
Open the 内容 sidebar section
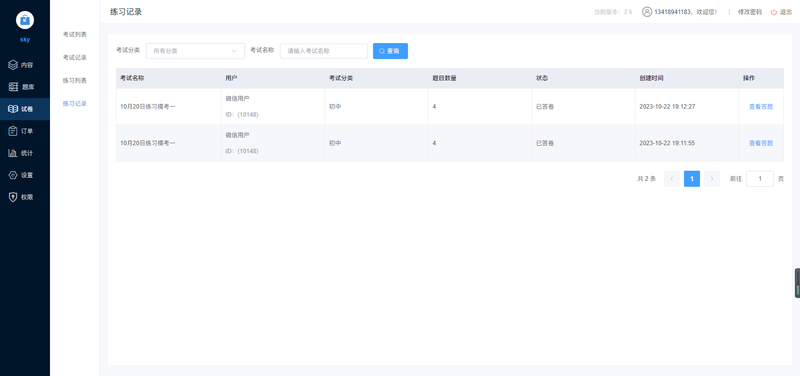(x=25, y=65)
